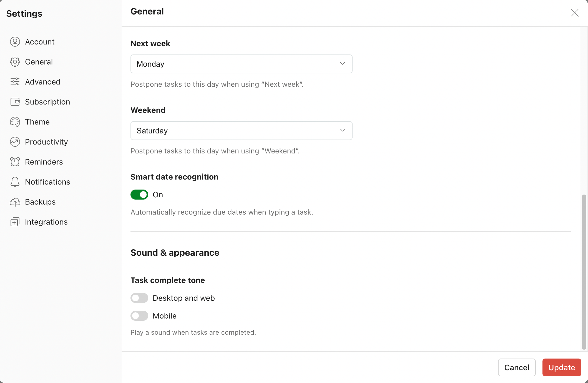Toggle Smart date recognition off
The height and width of the screenshot is (383, 588).
point(139,195)
